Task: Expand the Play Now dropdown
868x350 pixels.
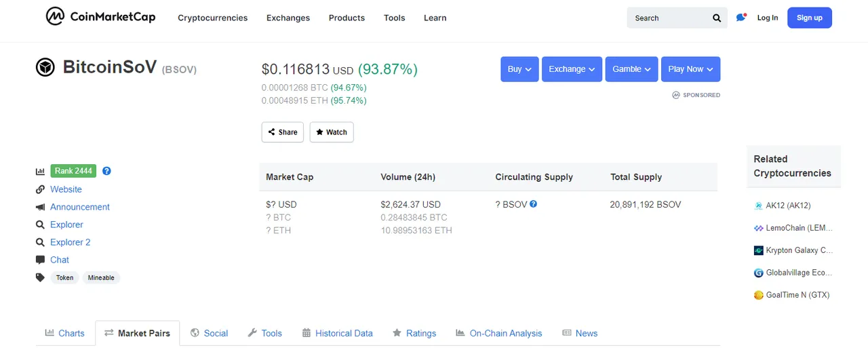Action: 690,69
